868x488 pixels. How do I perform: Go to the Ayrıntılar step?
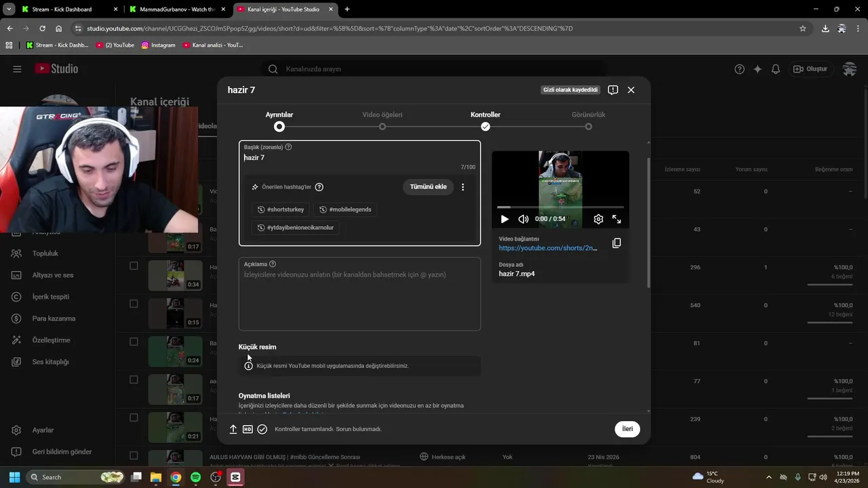coord(279,121)
